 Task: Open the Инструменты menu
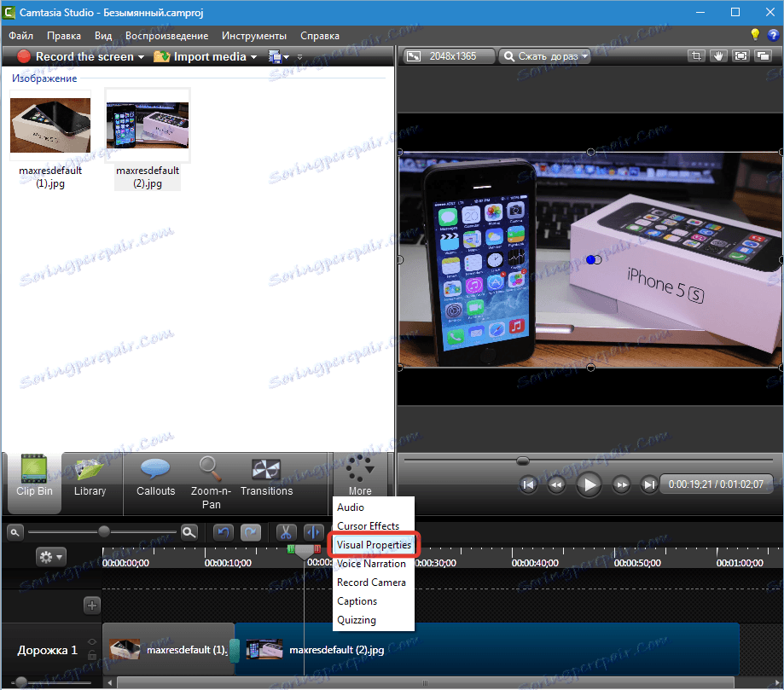254,36
